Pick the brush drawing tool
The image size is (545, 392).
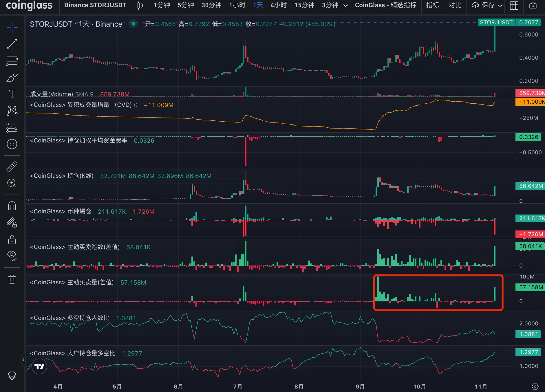(x=12, y=78)
